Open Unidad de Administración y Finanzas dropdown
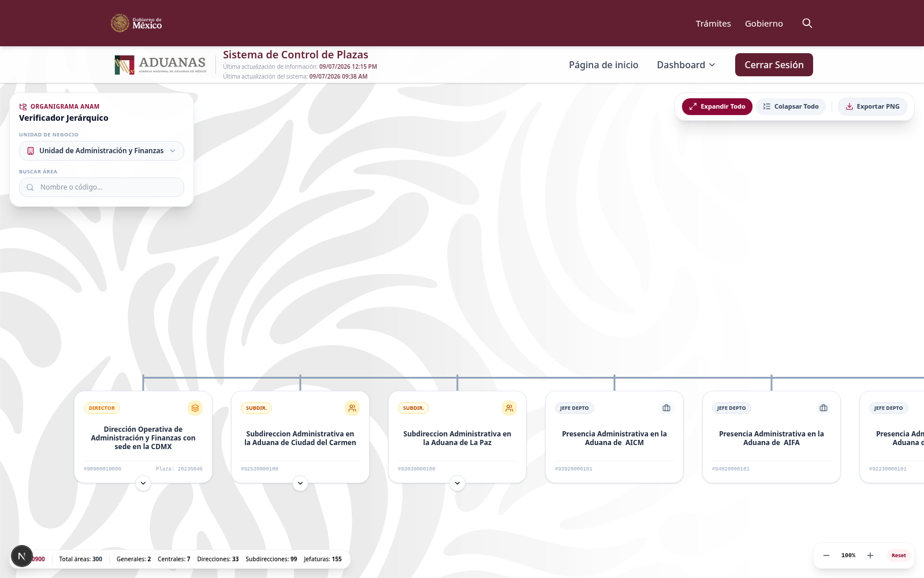The image size is (924, 578). (102, 151)
